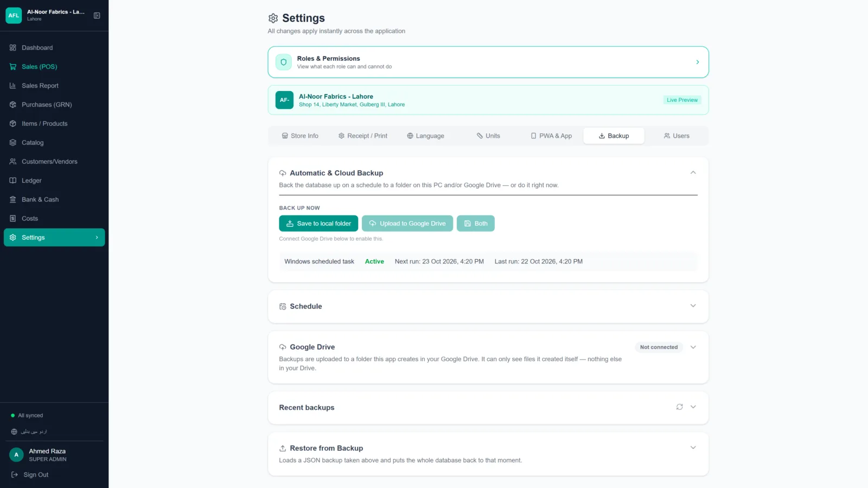Select Settings in the sidebar
Screen dimensions: 868x488
54,237
